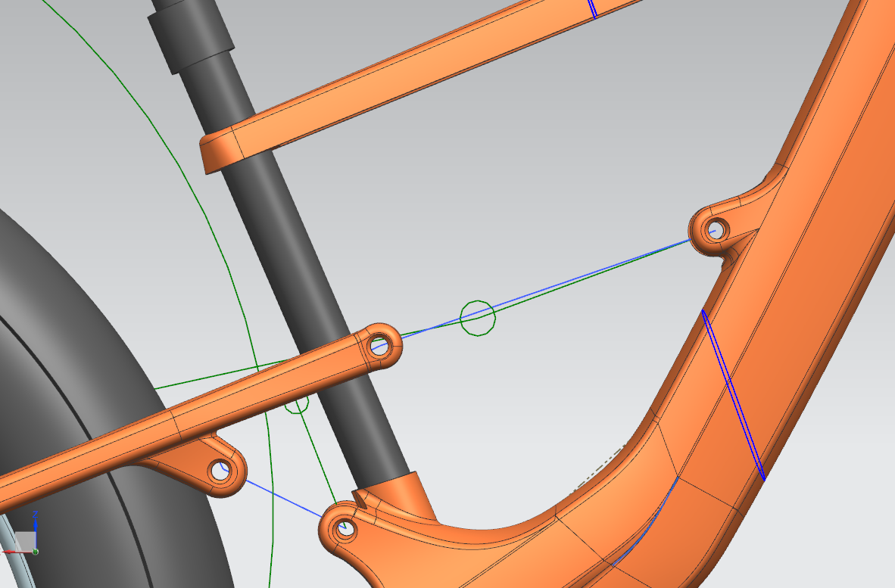Click the green Y axis dot of the view triad
This screenshot has width=895, height=588.
tap(35, 552)
